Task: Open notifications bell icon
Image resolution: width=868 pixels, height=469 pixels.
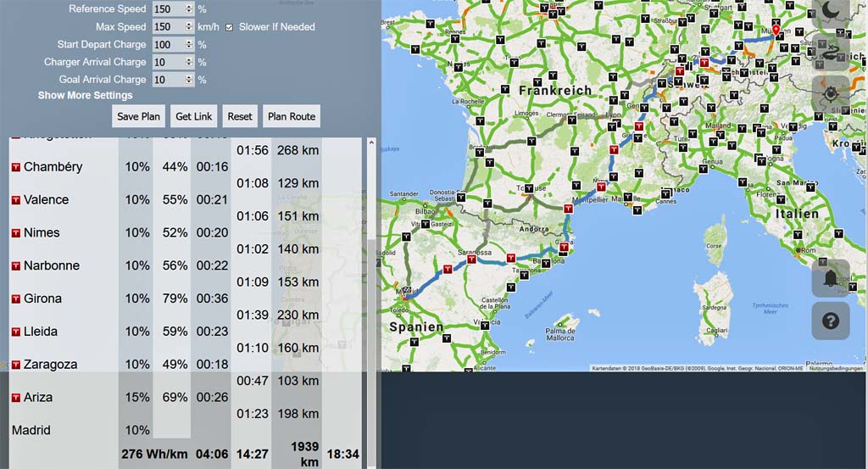Action: point(831,278)
